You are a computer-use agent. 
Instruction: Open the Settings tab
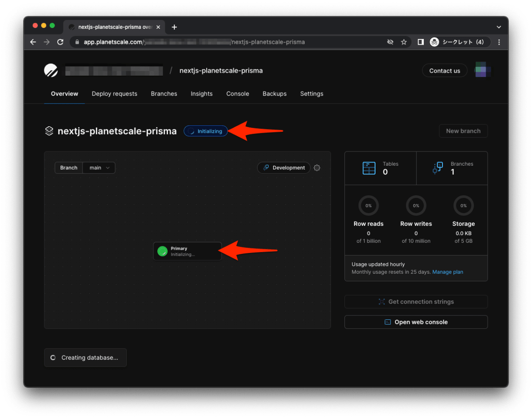pos(312,93)
